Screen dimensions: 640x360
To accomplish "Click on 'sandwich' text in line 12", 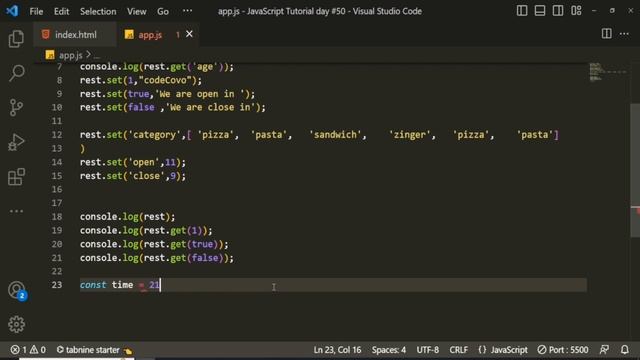I will (335, 135).
